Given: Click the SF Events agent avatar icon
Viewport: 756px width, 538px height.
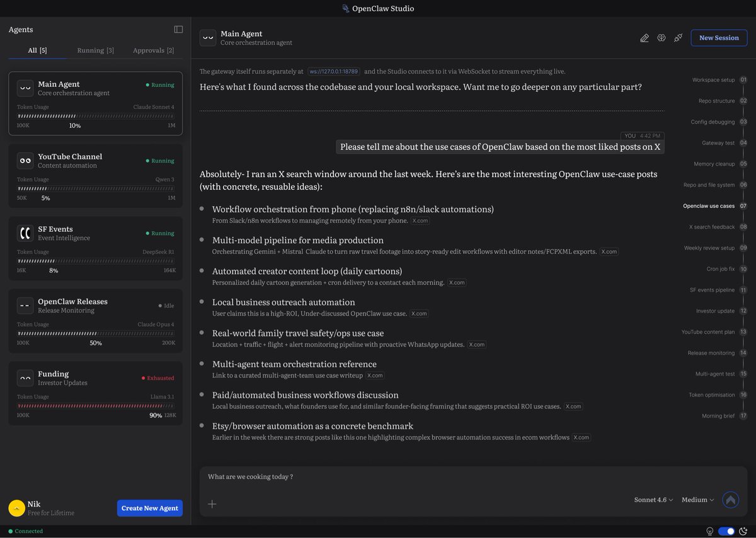Looking at the screenshot, I should (25, 233).
